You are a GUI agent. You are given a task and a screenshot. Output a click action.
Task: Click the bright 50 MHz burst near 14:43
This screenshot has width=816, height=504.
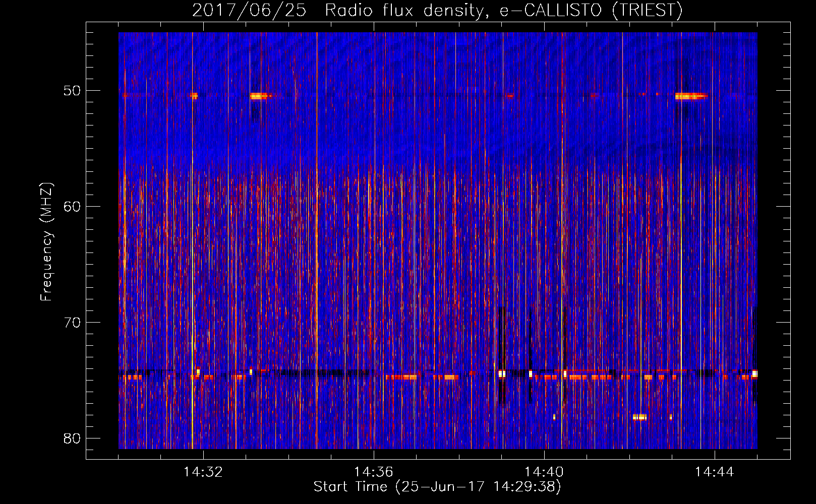pos(691,96)
